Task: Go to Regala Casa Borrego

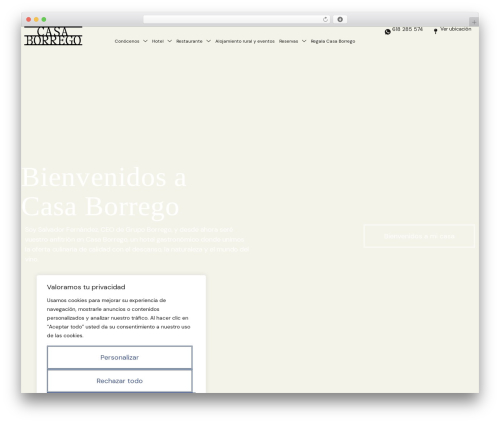Action: click(333, 41)
